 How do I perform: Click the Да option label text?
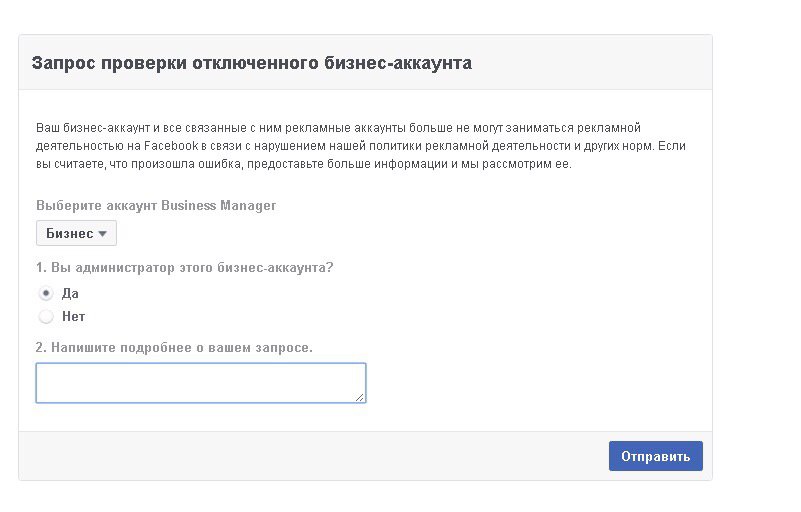click(70, 293)
